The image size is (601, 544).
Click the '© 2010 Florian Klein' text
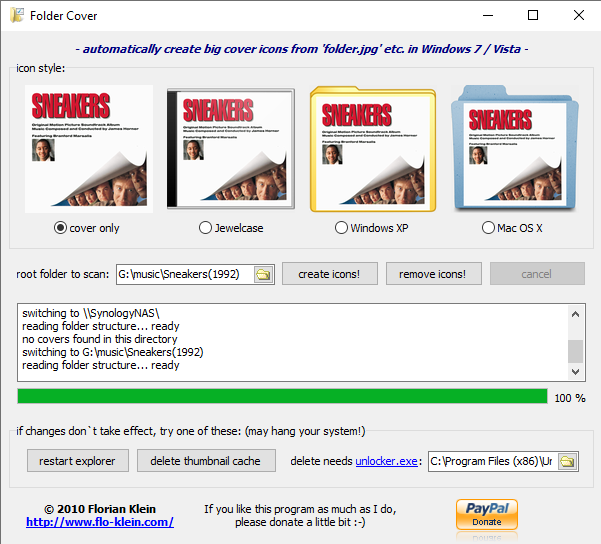tap(100, 509)
